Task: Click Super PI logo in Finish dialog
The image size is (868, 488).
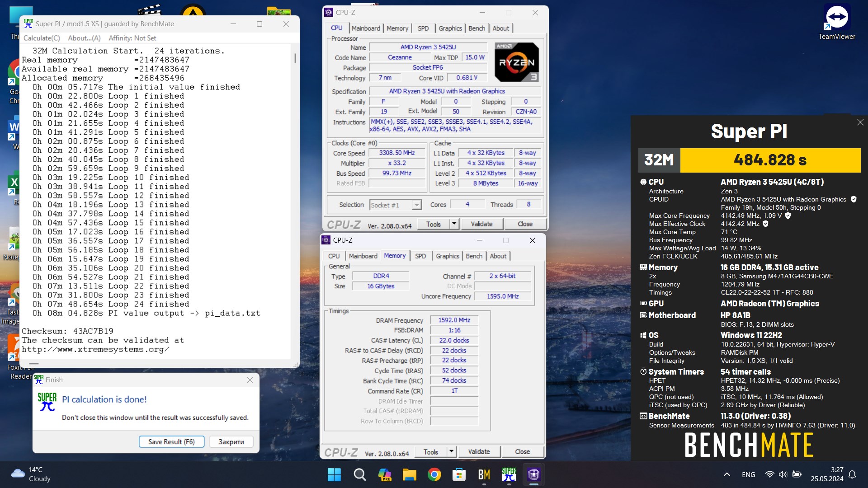Action: pos(47,401)
